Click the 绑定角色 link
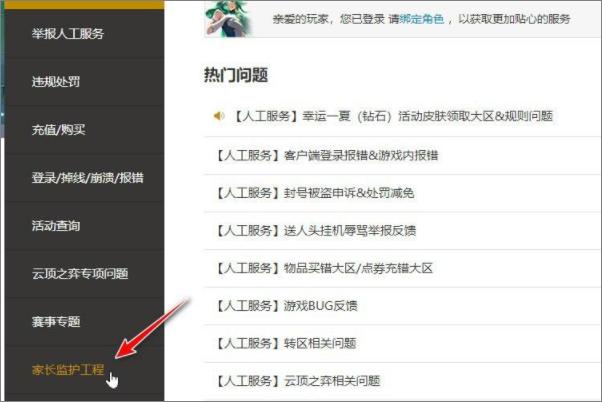 [x=422, y=19]
